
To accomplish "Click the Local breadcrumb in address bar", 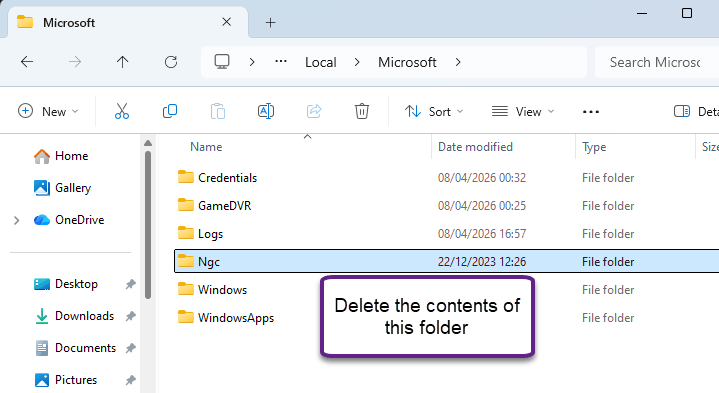I will coord(321,62).
